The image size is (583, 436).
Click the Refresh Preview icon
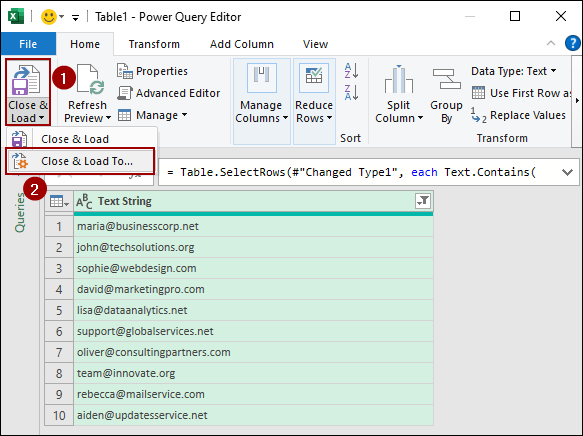(90, 80)
